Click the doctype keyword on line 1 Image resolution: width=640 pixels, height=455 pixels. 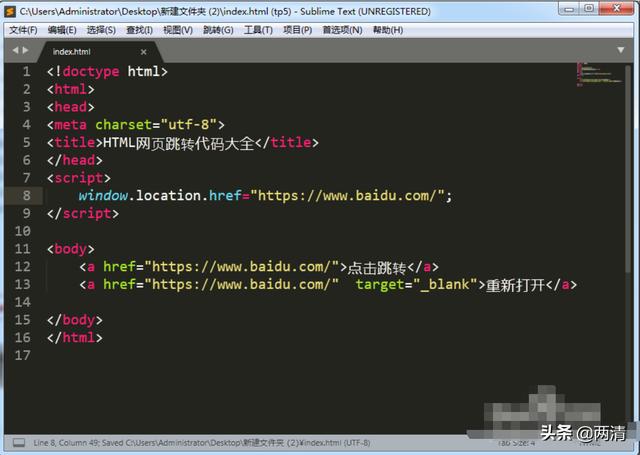(91, 72)
